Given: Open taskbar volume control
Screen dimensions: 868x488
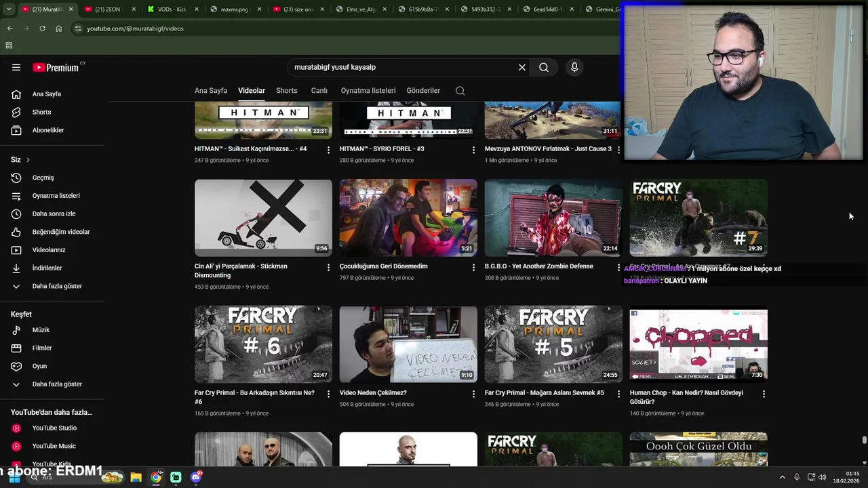Looking at the screenshot, I should tap(822, 477).
